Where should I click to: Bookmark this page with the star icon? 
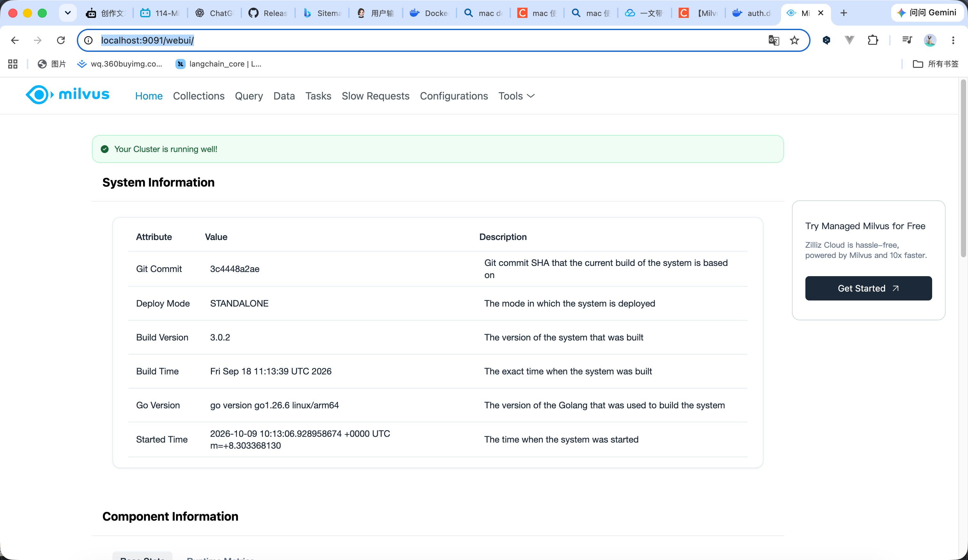click(795, 40)
